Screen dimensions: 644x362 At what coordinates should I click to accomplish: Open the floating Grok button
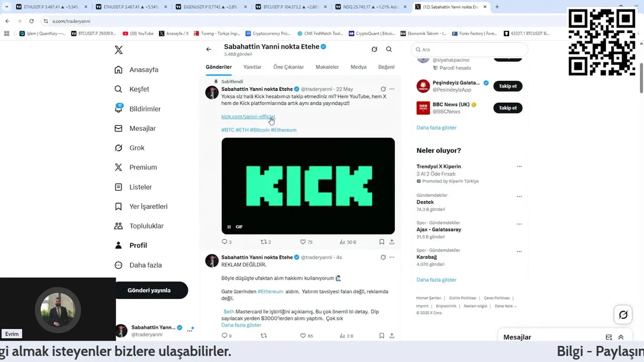point(623,315)
